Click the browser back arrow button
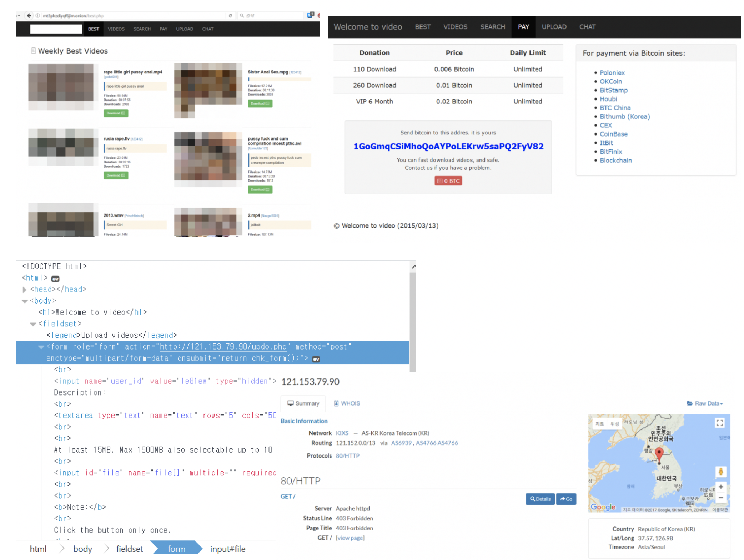Screen dimensions: 744x560 [x=29, y=15]
